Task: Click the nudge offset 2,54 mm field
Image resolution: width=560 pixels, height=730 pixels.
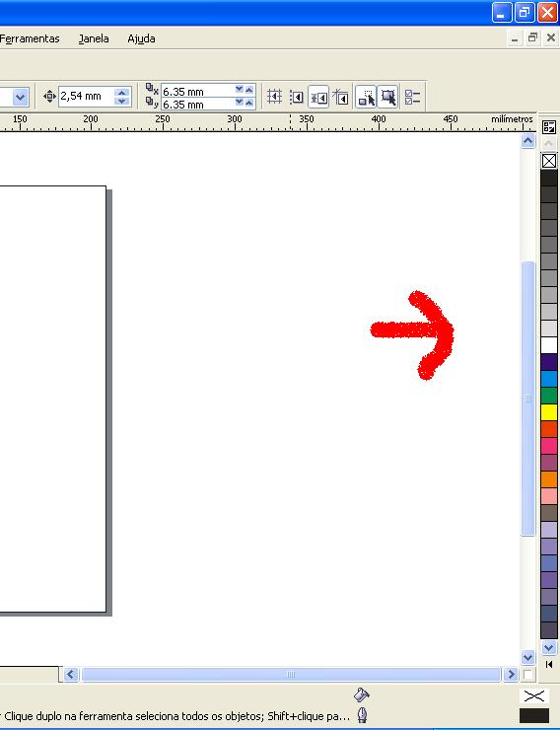Action: pos(87,97)
